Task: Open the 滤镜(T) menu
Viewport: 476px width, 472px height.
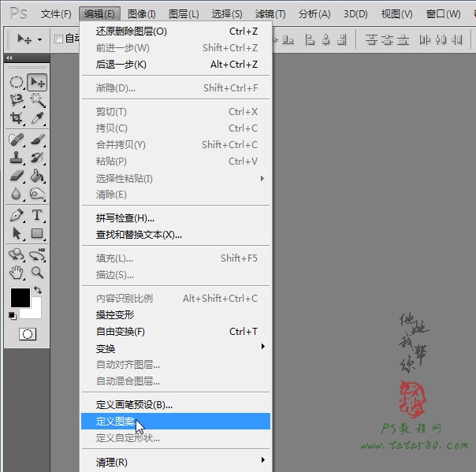Action: point(270,14)
